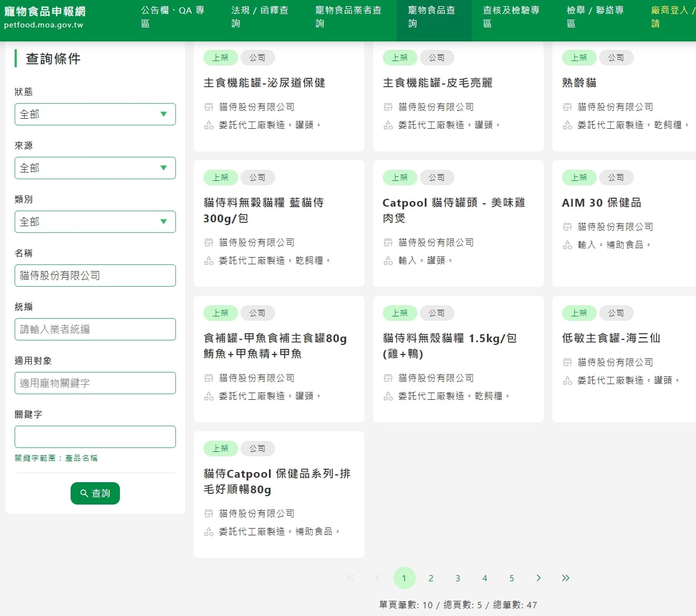Open product 貓侍Catpool 保健品系列-排毛好順暢80g
Screen dimensions: 696x616
pos(277,482)
